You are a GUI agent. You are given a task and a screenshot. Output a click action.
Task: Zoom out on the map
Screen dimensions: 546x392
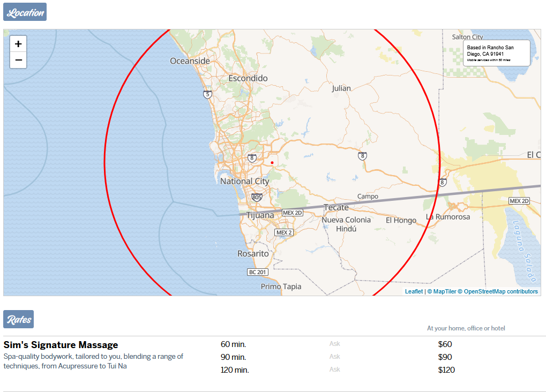(18, 60)
